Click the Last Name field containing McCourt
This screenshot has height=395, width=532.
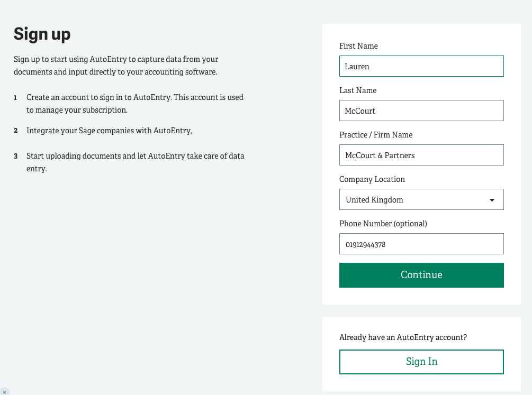coord(421,111)
